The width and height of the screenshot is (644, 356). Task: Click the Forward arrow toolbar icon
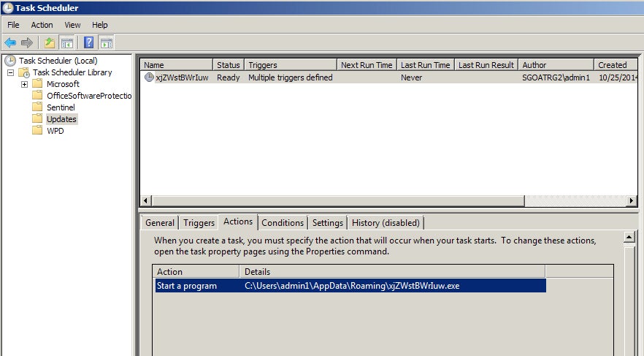(x=27, y=42)
